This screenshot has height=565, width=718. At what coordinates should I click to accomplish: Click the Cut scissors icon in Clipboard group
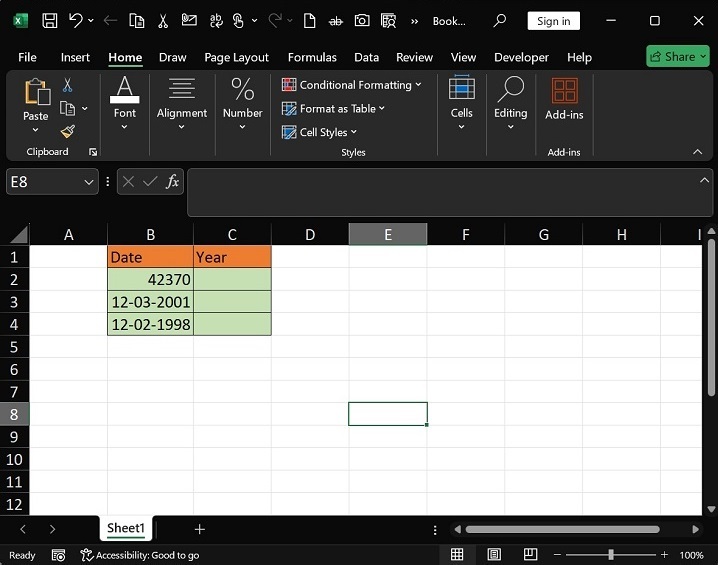point(67,86)
